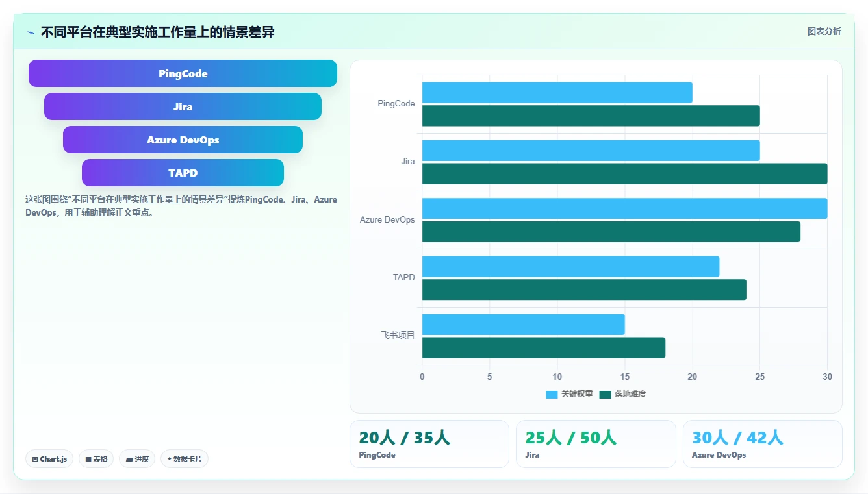Click the 表格 tag chip
The height and width of the screenshot is (494, 868).
tap(96, 459)
